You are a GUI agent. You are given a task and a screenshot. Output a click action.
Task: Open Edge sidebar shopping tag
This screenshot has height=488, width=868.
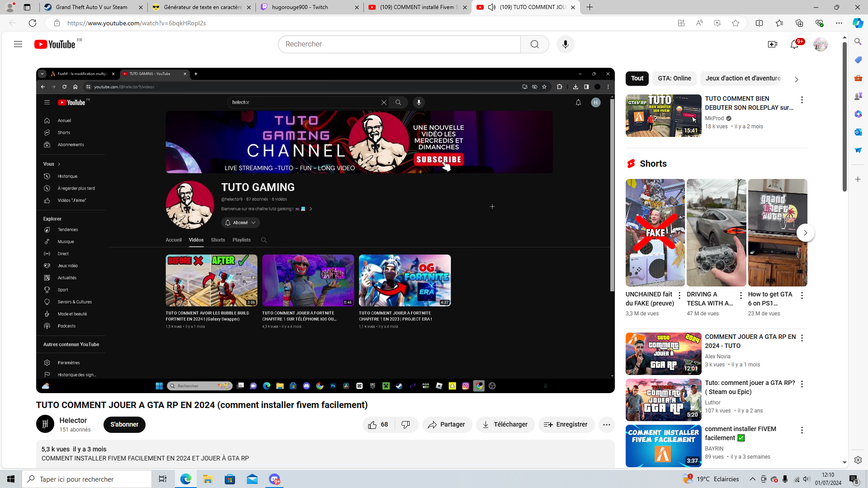point(858,60)
